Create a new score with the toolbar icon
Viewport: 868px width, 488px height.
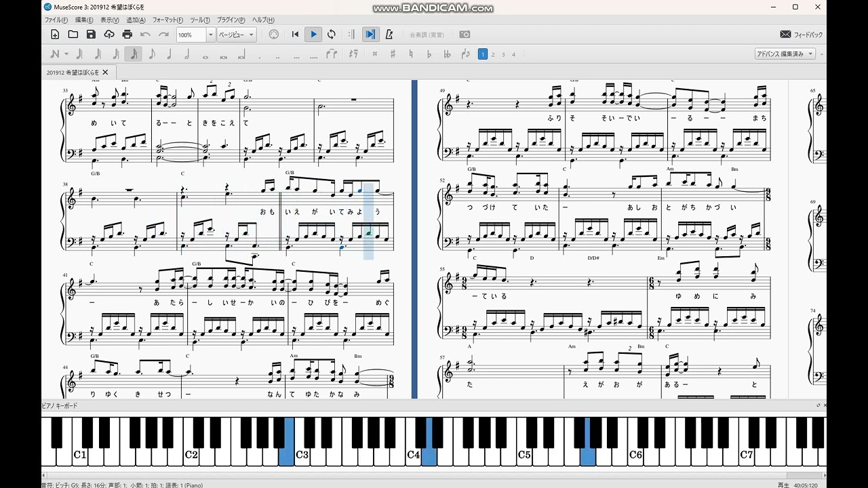point(55,35)
